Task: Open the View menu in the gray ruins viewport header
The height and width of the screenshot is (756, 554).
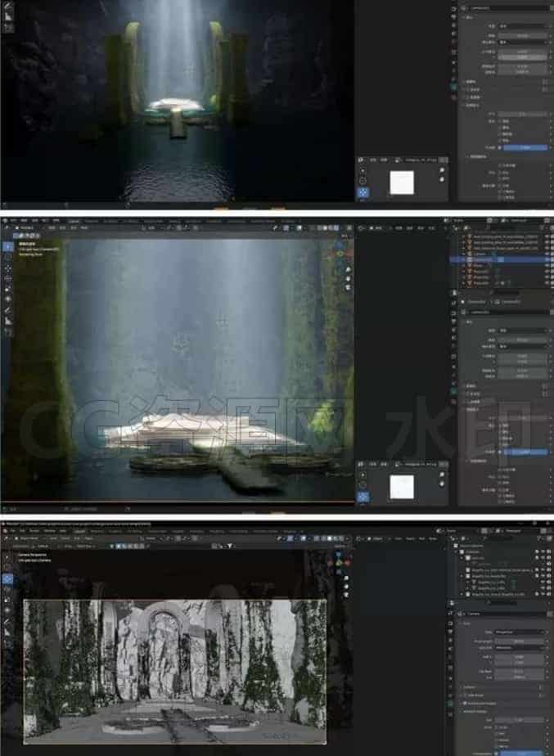Action: point(53,538)
